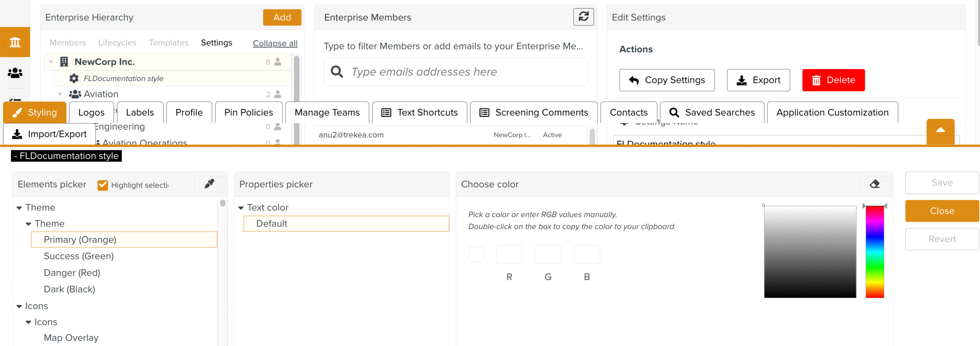Click the Collapse all link

(x=275, y=43)
